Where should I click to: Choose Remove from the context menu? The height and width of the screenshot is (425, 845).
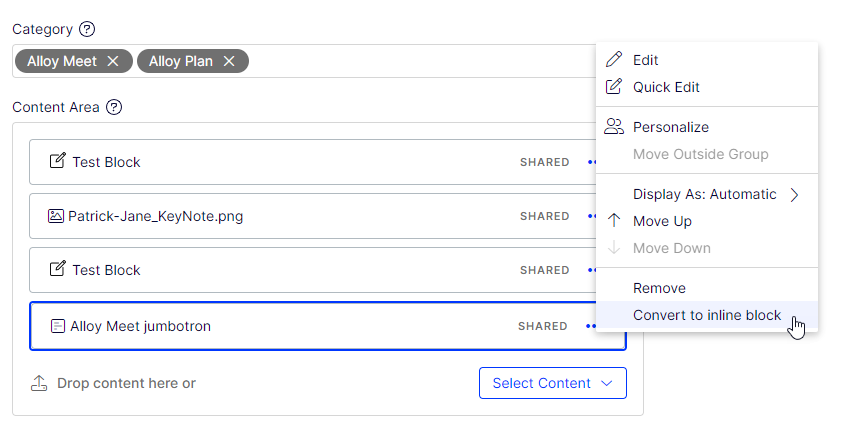click(x=659, y=288)
